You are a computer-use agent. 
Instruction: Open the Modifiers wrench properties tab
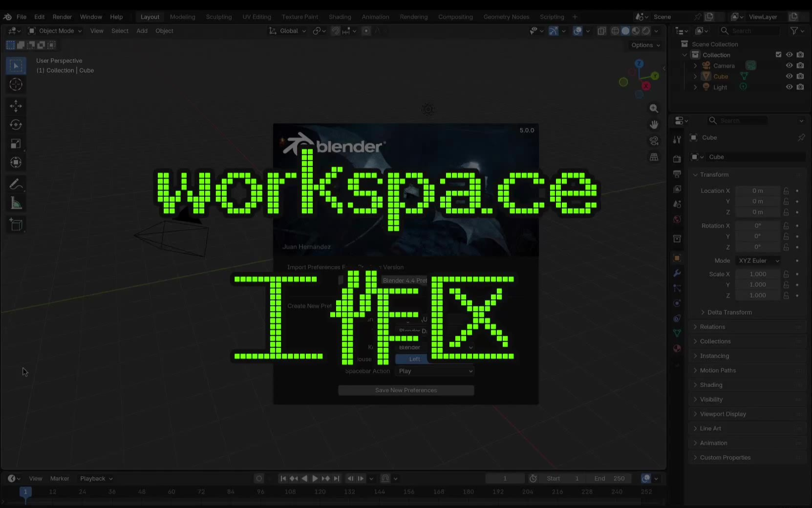click(677, 273)
